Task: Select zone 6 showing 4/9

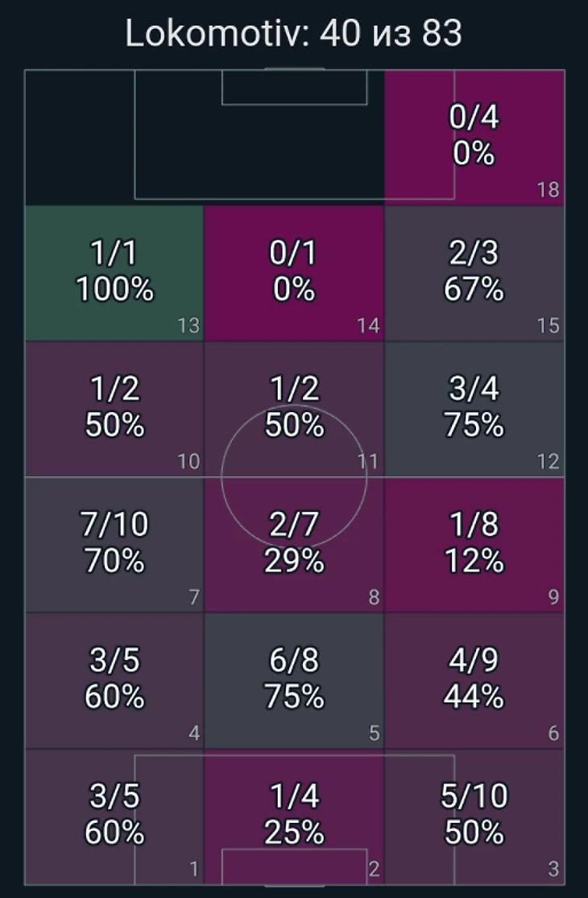Action: pos(474,680)
